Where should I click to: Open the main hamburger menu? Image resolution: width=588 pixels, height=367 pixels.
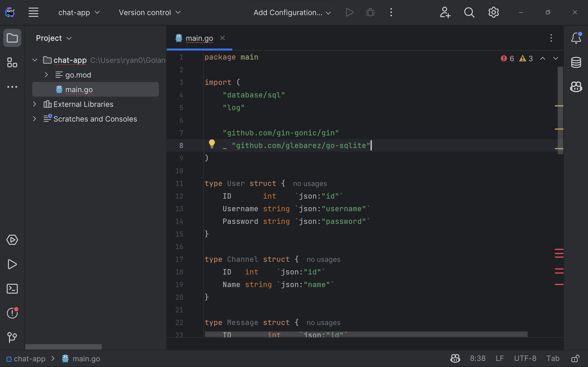[x=33, y=12]
